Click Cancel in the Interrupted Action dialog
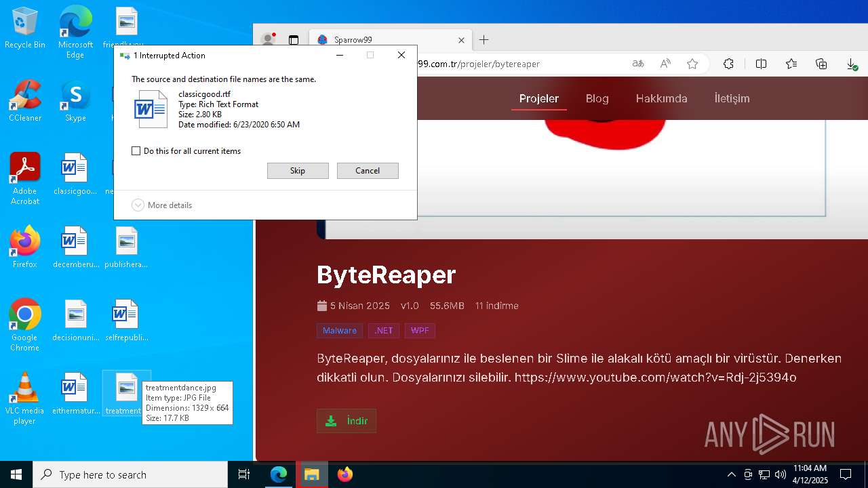Viewport: 868px width, 488px height. pyautogui.click(x=368, y=171)
